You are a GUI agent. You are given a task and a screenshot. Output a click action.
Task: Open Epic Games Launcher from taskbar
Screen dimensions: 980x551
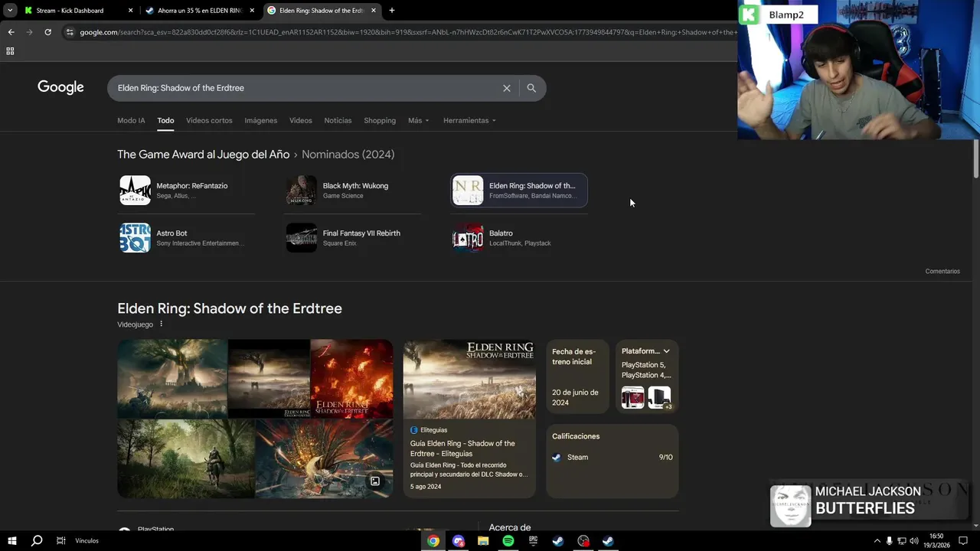click(x=533, y=541)
